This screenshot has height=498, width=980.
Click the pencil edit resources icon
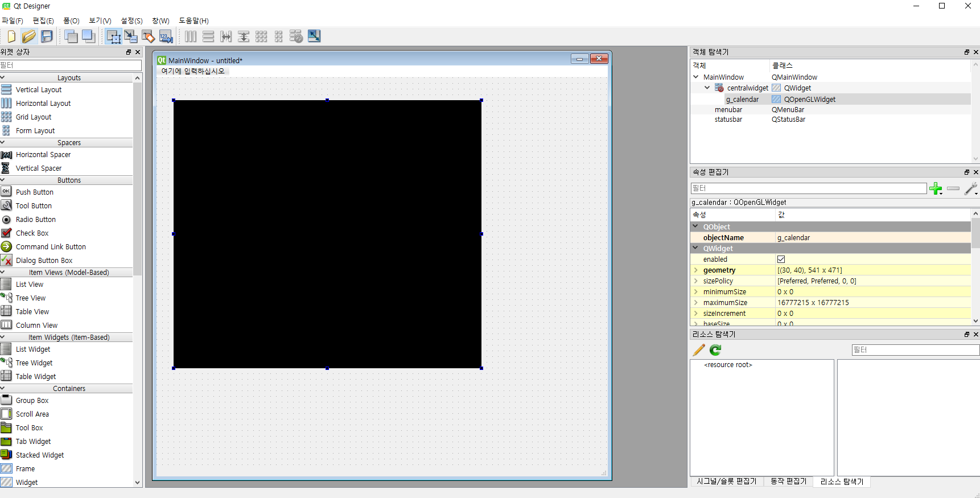pos(699,350)
